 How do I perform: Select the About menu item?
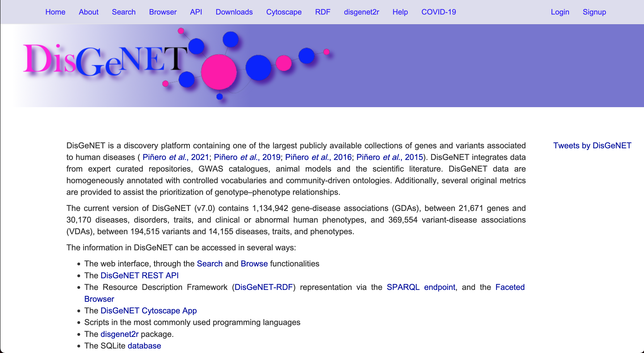tap(89, 12)
